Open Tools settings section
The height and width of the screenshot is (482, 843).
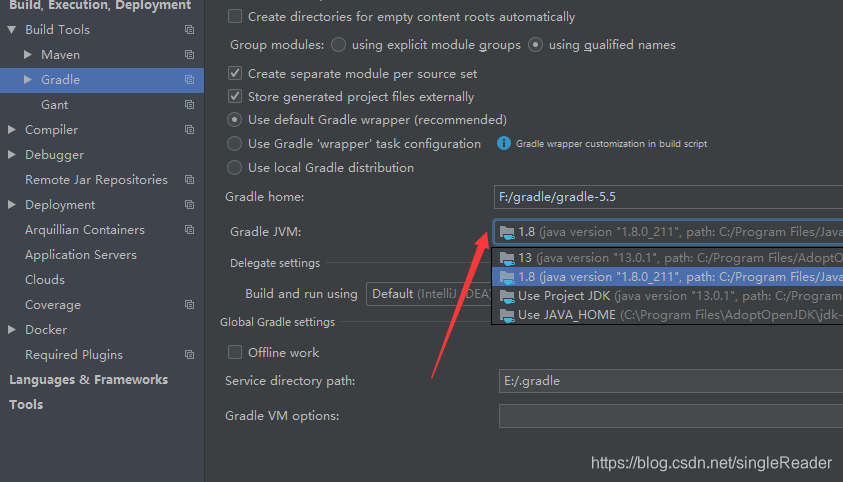[26, 405]
